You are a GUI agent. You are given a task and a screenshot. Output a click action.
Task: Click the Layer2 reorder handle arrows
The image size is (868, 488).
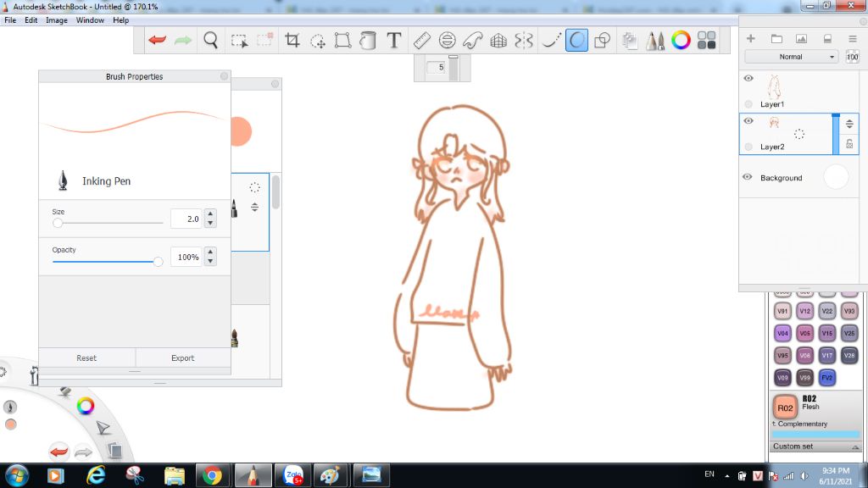pyautogui.click(x=849, y=124)
